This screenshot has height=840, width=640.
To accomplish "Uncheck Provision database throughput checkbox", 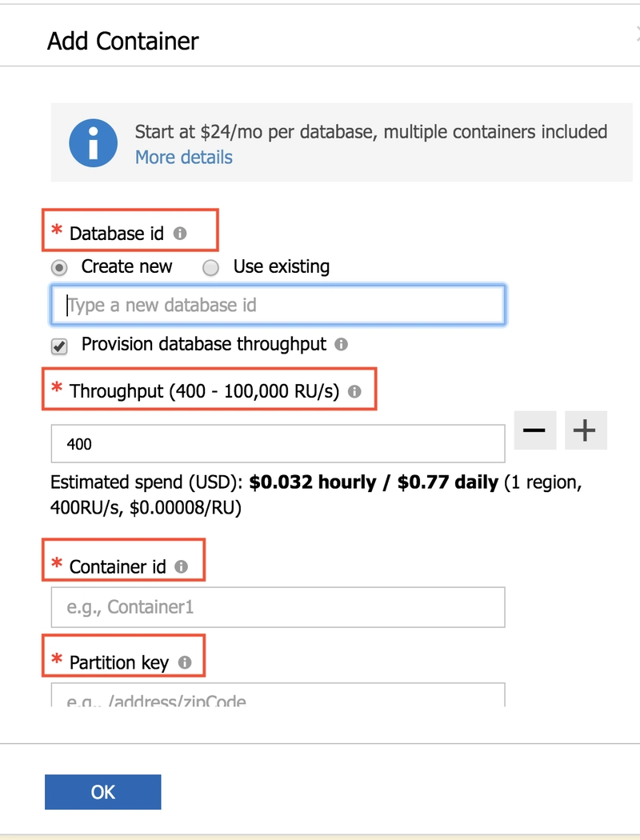I will tap(59, 346).
